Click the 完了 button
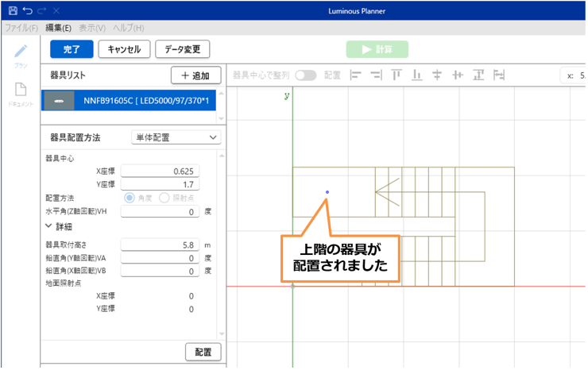The width and height of the screenshot is (588, 370). pos(72,49)
